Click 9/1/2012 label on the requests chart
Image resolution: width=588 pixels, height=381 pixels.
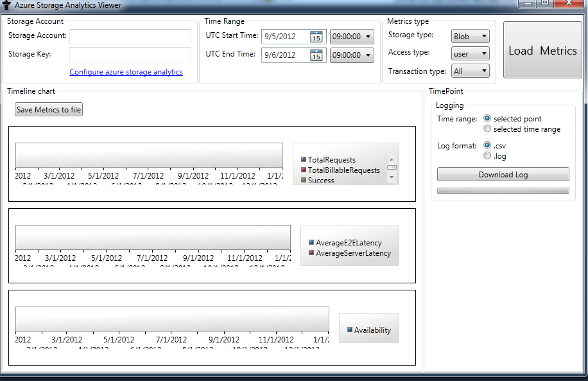tap(193, 175)
